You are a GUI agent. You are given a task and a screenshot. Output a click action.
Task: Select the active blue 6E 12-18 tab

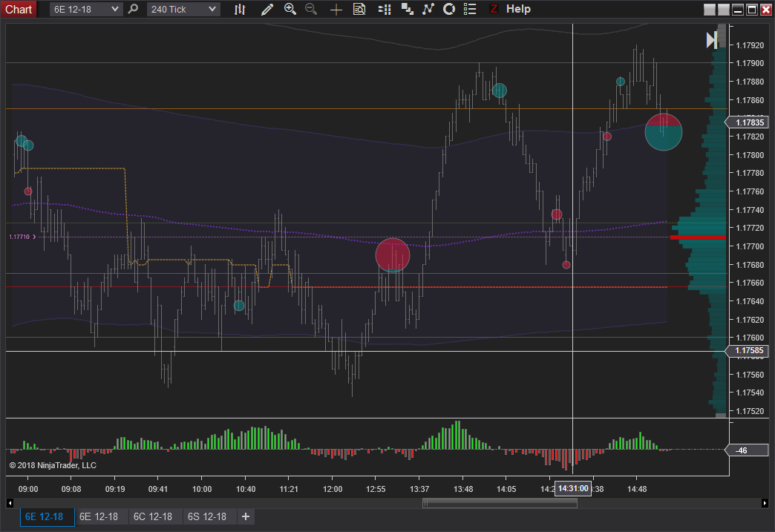pos(47,516)
